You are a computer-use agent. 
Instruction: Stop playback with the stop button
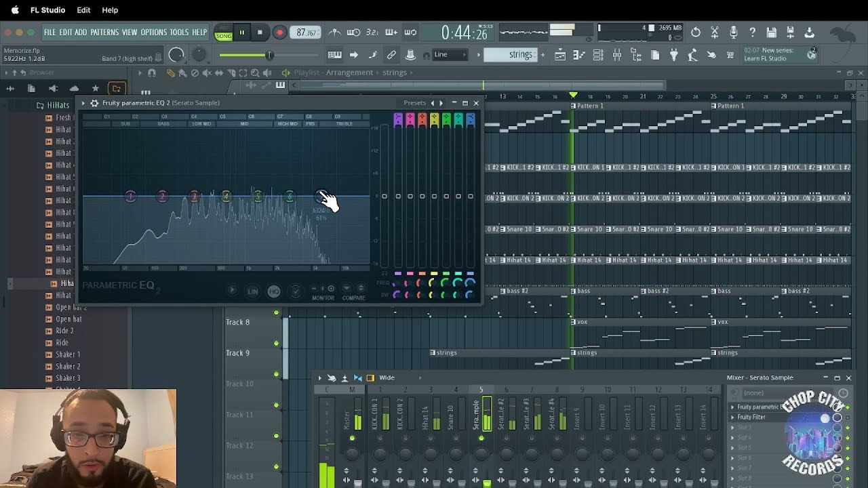260,32
